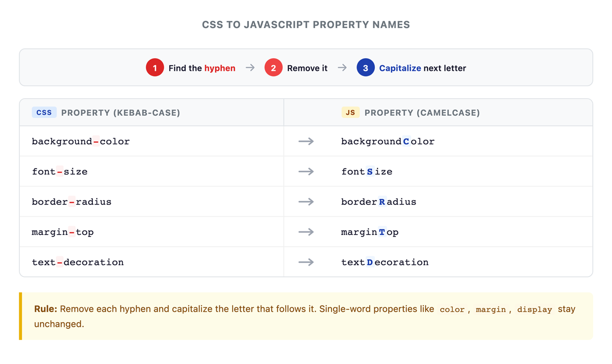Click the blue step 3 circle

pos(366,68)
